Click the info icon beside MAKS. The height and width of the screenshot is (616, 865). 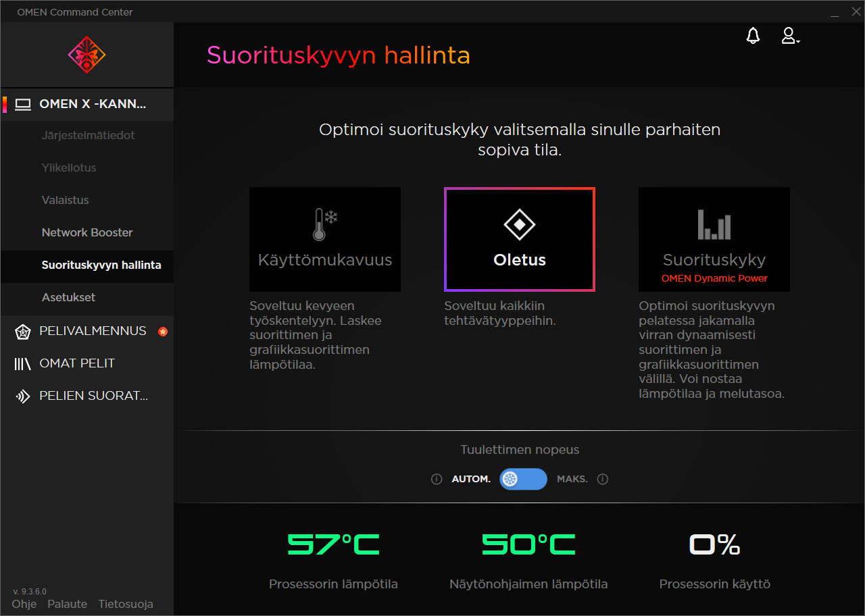click(603, 479)
